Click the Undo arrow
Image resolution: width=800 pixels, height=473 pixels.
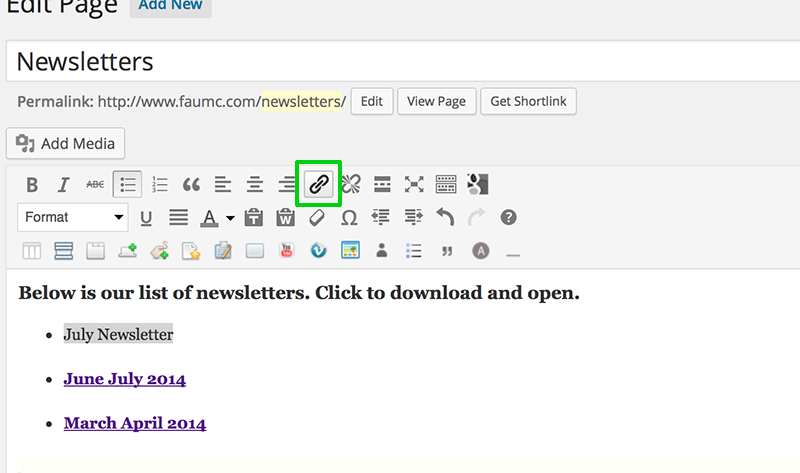pos(445,217)
